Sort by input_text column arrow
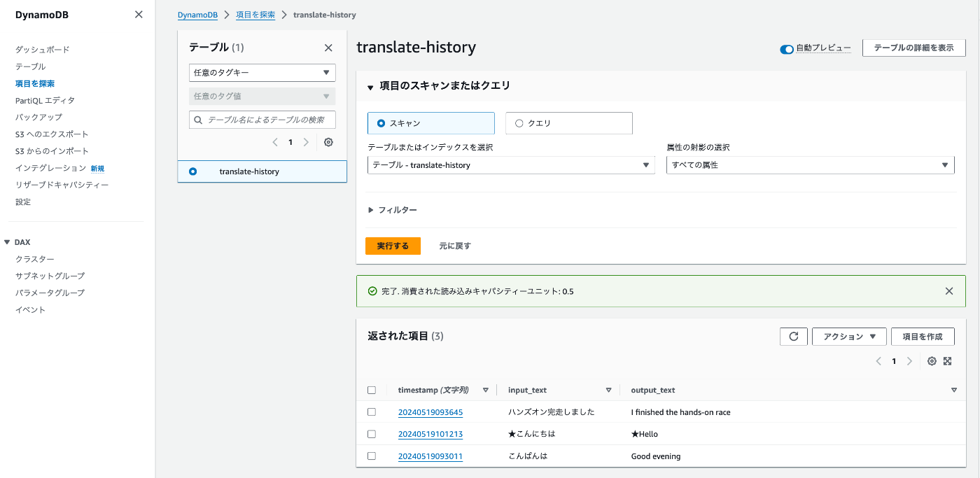Viewport: 980px width, 478px height. pos(608,390)
